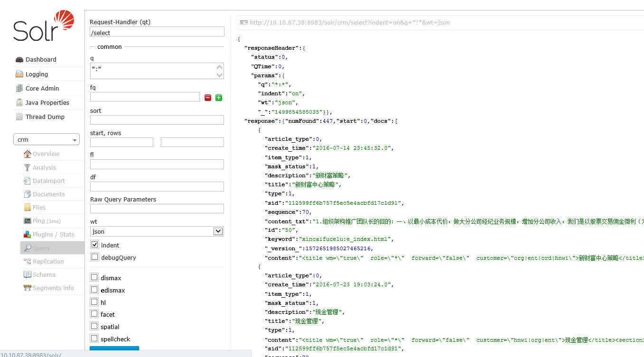Click the Segments info icon
The height and width of the screenshot is (357, 644).
(x=28, y=288)
